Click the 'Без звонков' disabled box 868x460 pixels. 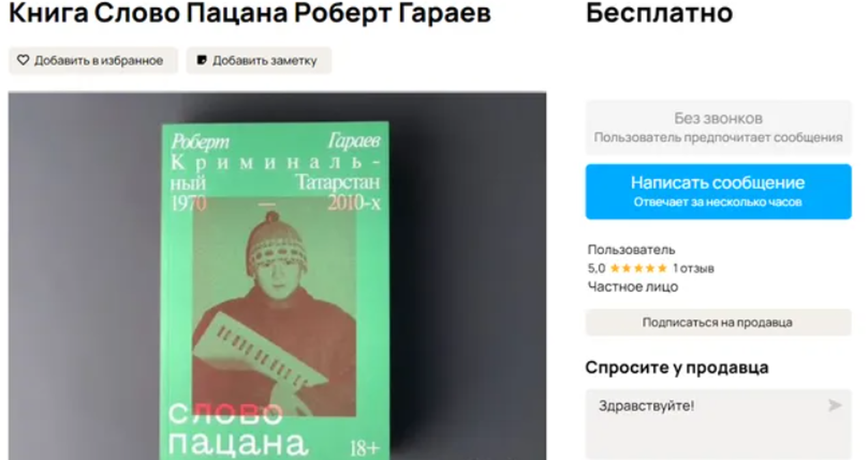718,128
